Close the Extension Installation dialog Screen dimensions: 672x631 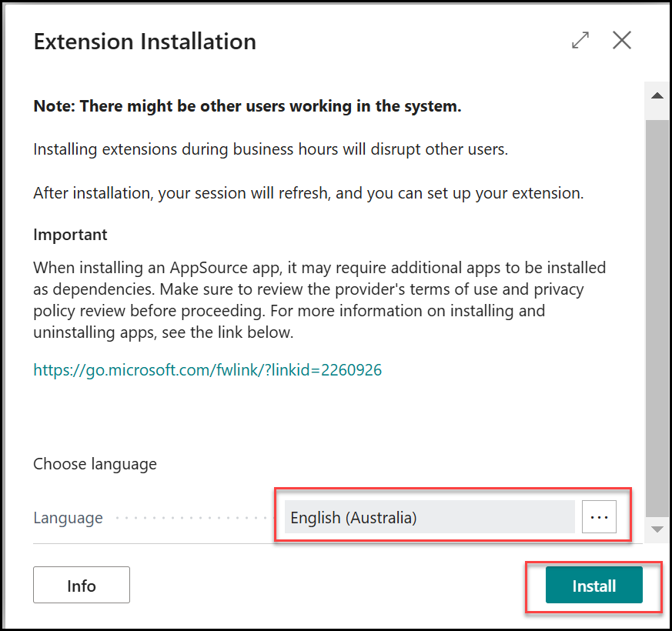[x=622, y=41]
